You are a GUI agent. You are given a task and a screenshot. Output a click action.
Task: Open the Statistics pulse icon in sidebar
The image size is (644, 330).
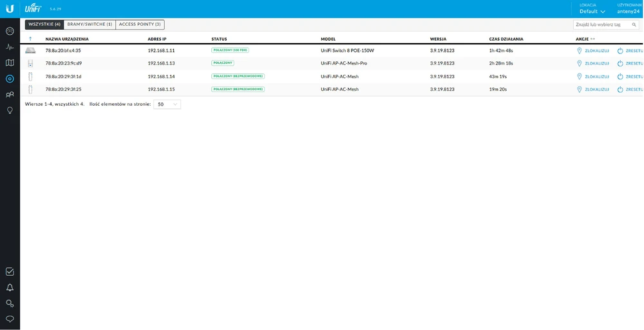click(10, 47)
